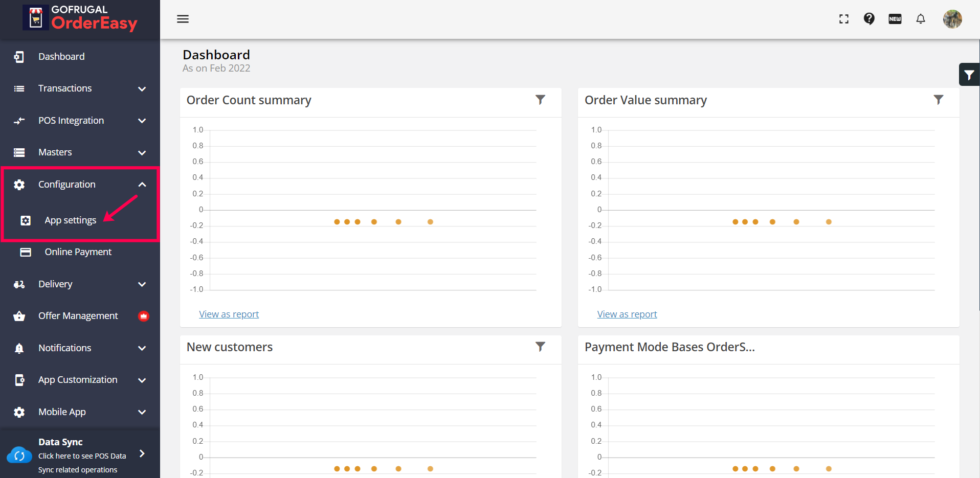Filter the Order Value summary chart
The height and width of the screenshot is (478, 980).
click(x=938, y=100)
